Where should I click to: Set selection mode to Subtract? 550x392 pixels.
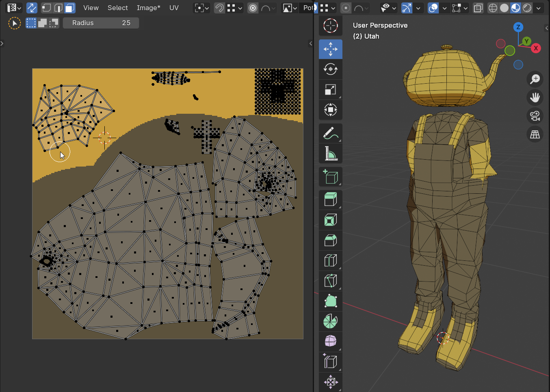[x=54, y=23]
